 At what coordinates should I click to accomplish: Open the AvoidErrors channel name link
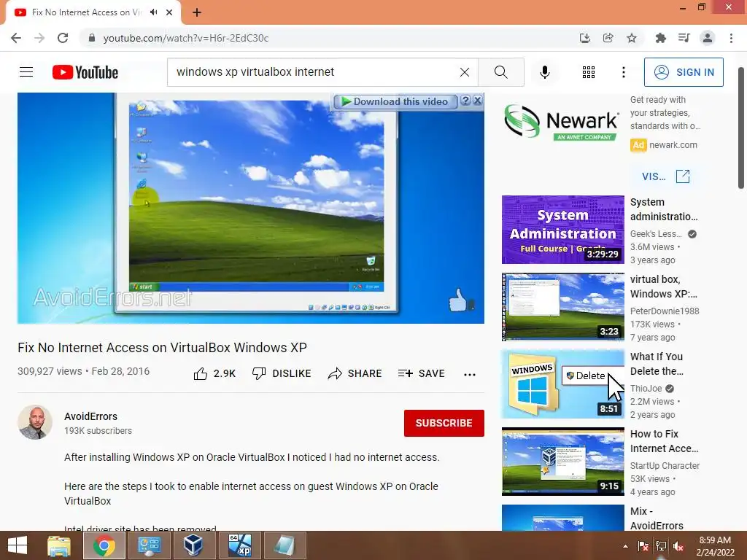click(x=90, y=416)
